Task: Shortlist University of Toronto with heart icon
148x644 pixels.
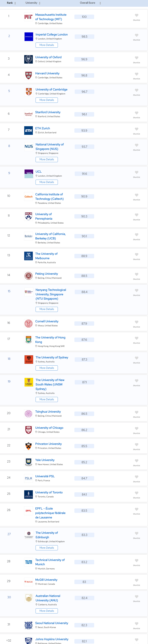Action: 136,493
